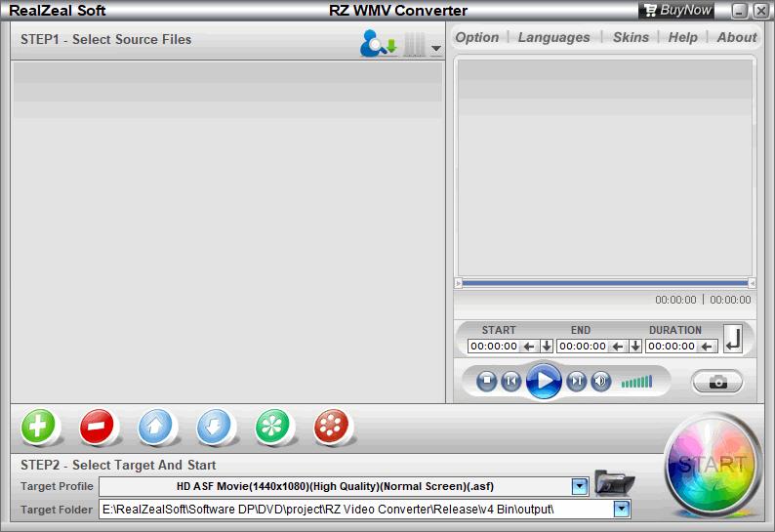Move selected file down with blue arrow
This screenshot has height=532, width=775.
[x=213, y=426]
